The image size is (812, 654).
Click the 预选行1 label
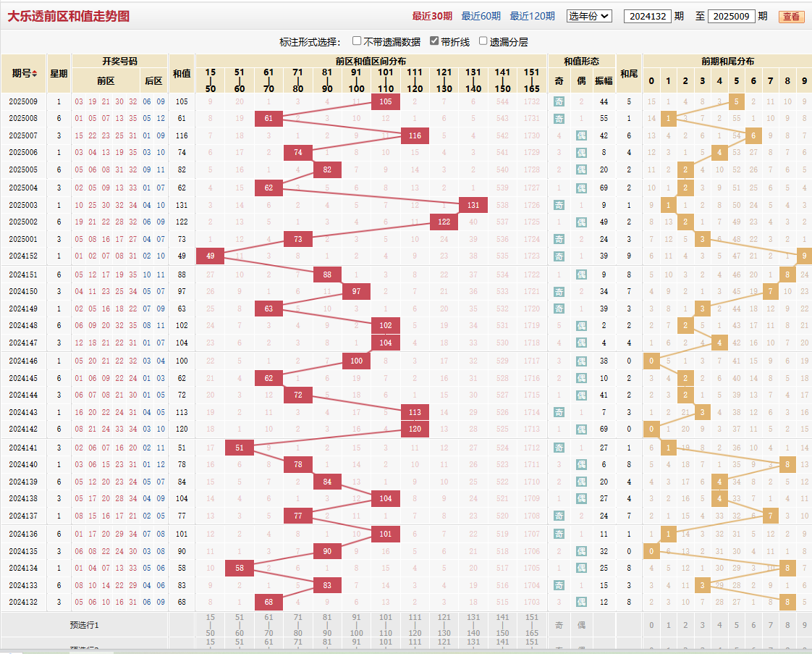point(85,625)
